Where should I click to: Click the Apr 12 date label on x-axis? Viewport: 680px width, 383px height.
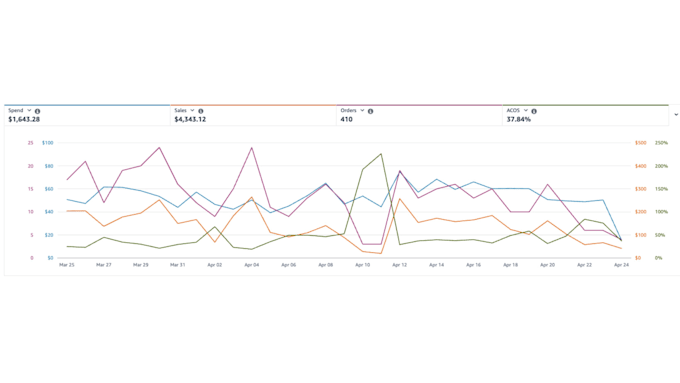[399, 265]
